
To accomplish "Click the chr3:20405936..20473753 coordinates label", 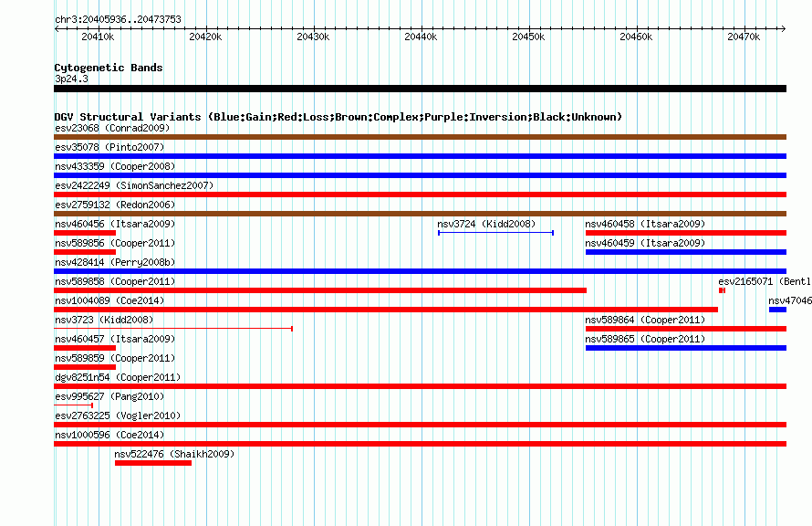I will 118,19.
